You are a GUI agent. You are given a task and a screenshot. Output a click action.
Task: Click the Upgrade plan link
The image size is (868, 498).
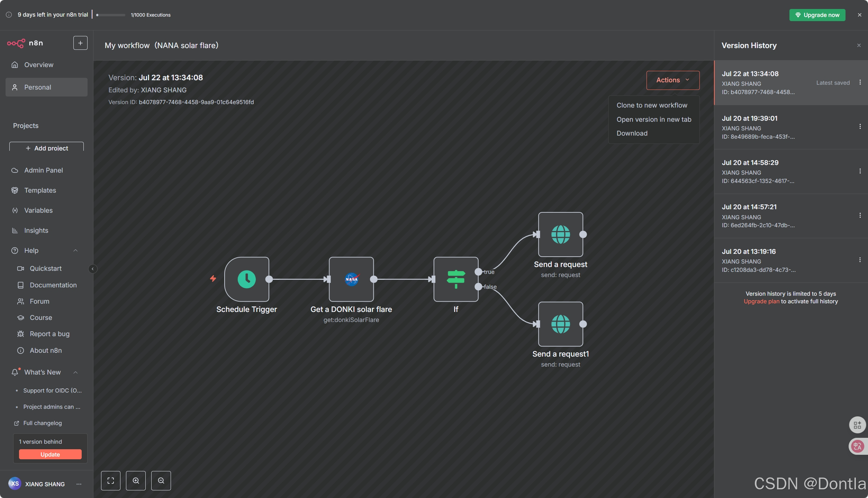[x=761, y=301]
